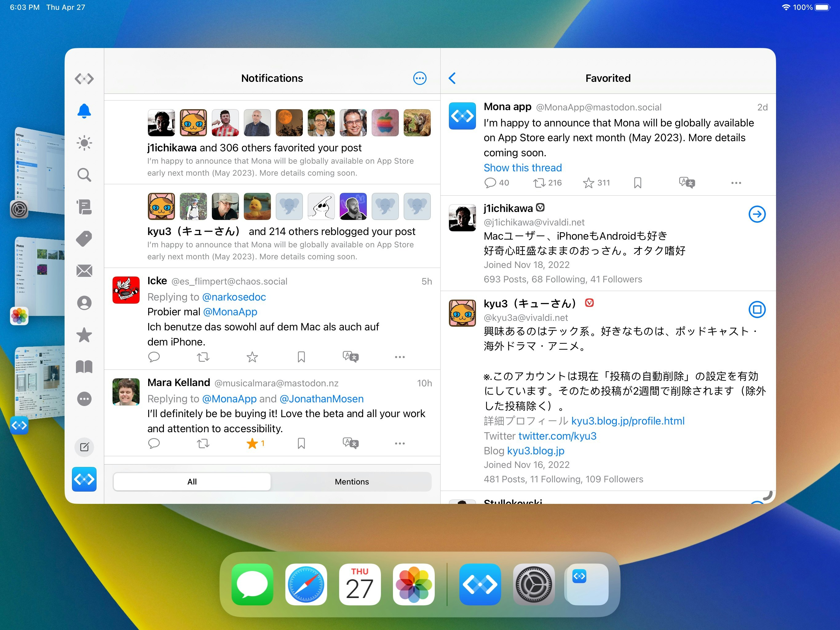
Task: Open Safari from the dock
Action: click(x=306, y=584)
